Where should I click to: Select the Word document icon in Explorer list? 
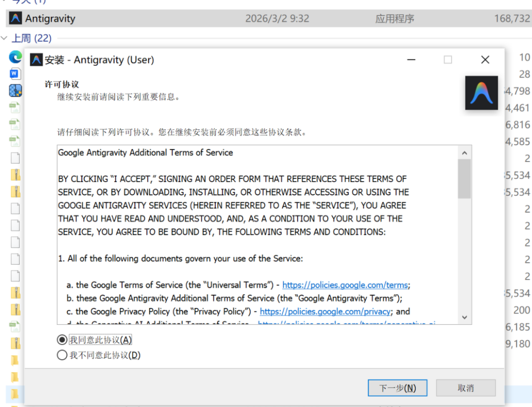[x=15, y=73]
